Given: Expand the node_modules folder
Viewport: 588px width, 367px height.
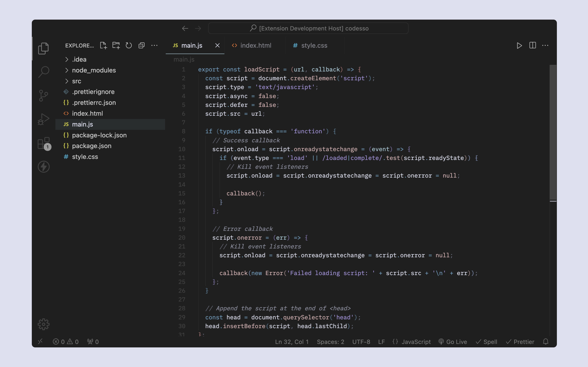Looking at the screenshot, I should click(x=94, y=70).
